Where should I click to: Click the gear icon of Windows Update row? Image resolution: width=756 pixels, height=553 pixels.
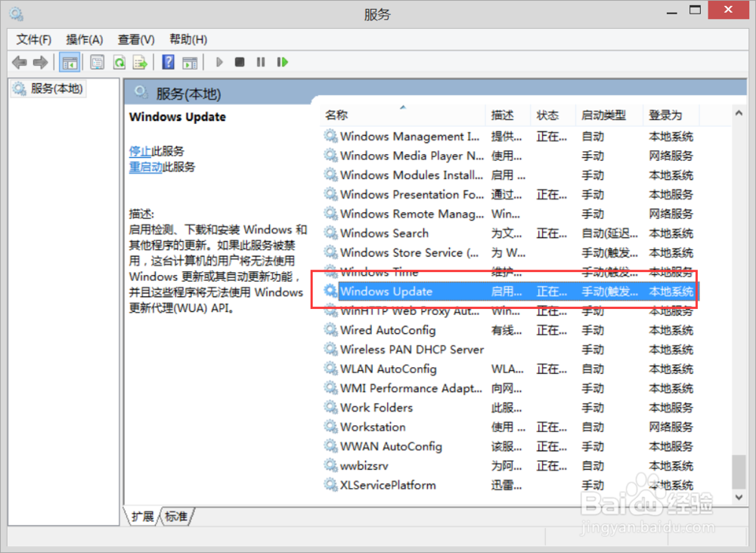331,292
